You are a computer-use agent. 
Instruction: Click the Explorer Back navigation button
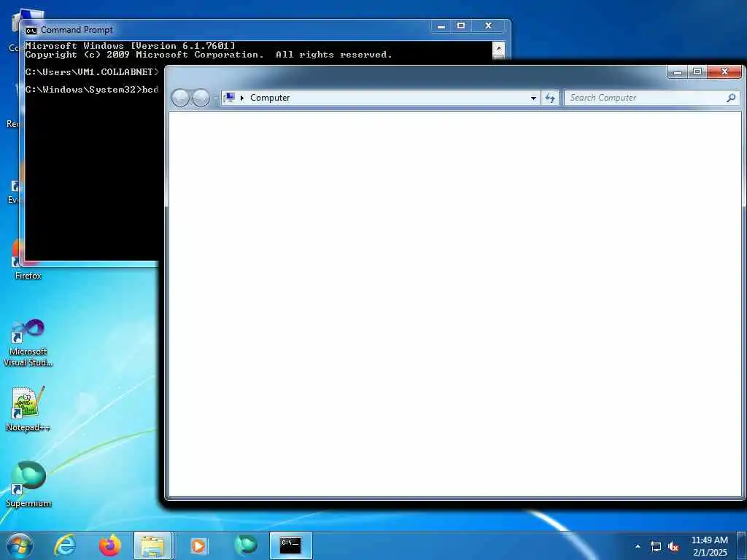[180, 98]
